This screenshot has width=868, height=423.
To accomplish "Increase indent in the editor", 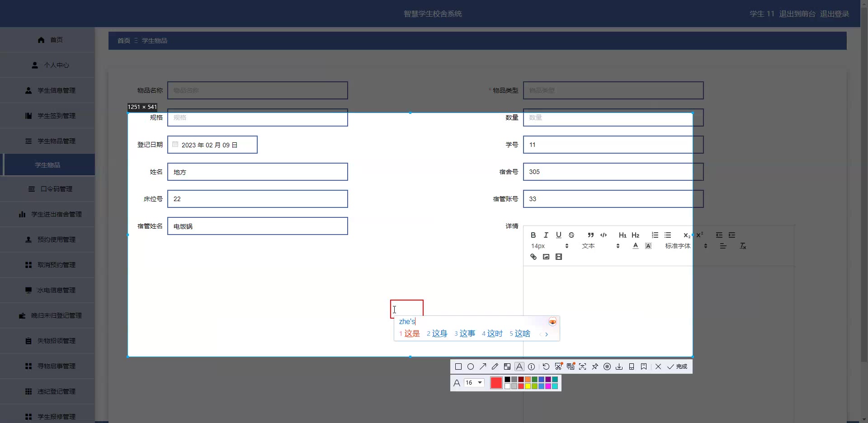I will click(732, 235).
